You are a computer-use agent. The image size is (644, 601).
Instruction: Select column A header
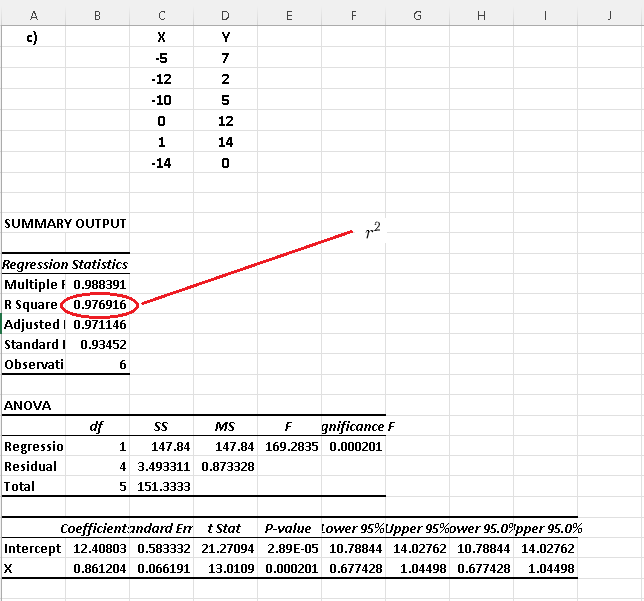point(34,14)
